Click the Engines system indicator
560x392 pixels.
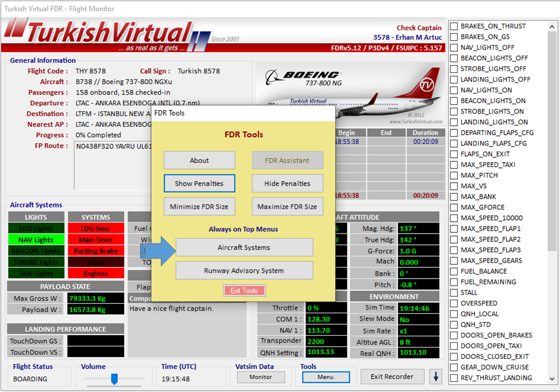click(96, 274)
